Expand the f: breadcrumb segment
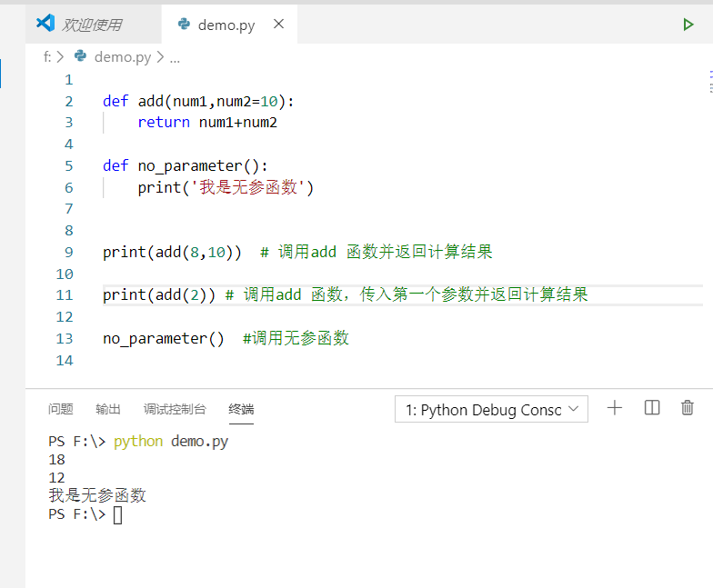This screenshot has height=588, width=713. [x=47, y=56]
